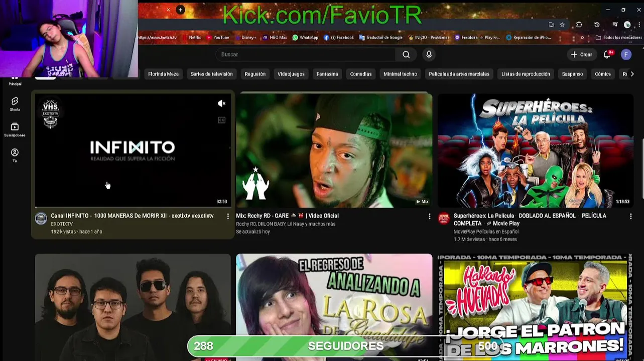Unmute the INFINITO video preview

[221, 103]
